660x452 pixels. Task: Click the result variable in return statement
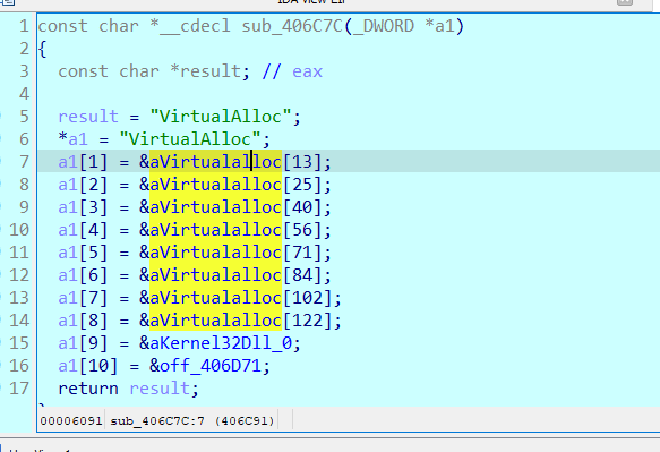[x=167, y=388]
